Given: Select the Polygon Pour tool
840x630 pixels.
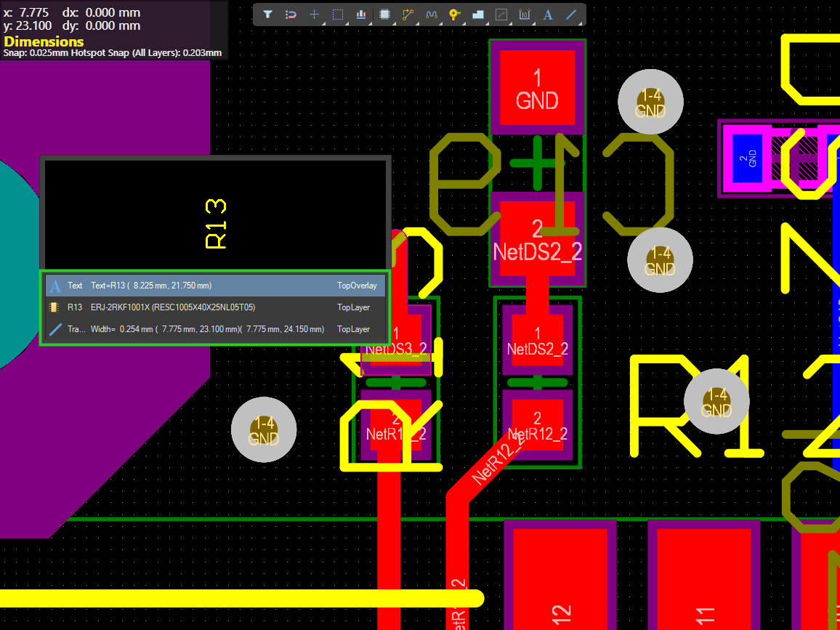Looking at the screenshot, I should tap(478, 15).
